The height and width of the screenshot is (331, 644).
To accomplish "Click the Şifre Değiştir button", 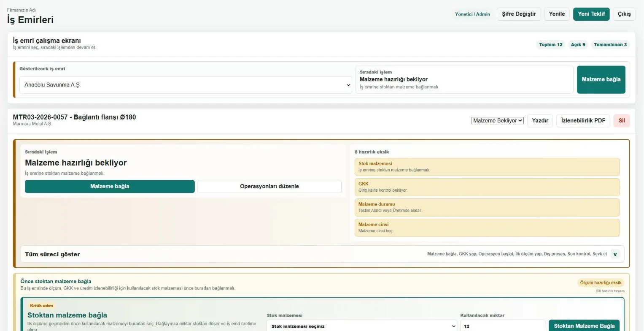I will click(x=519, y=14).
